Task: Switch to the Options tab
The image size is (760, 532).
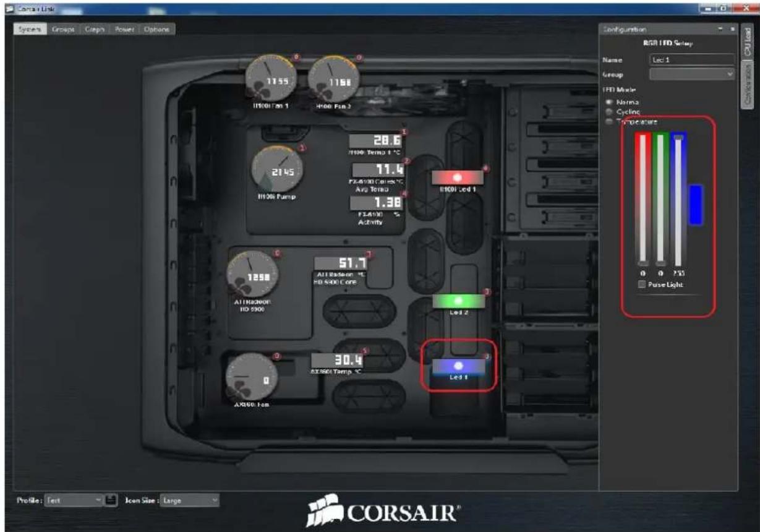Action: [x=157, y=30]
